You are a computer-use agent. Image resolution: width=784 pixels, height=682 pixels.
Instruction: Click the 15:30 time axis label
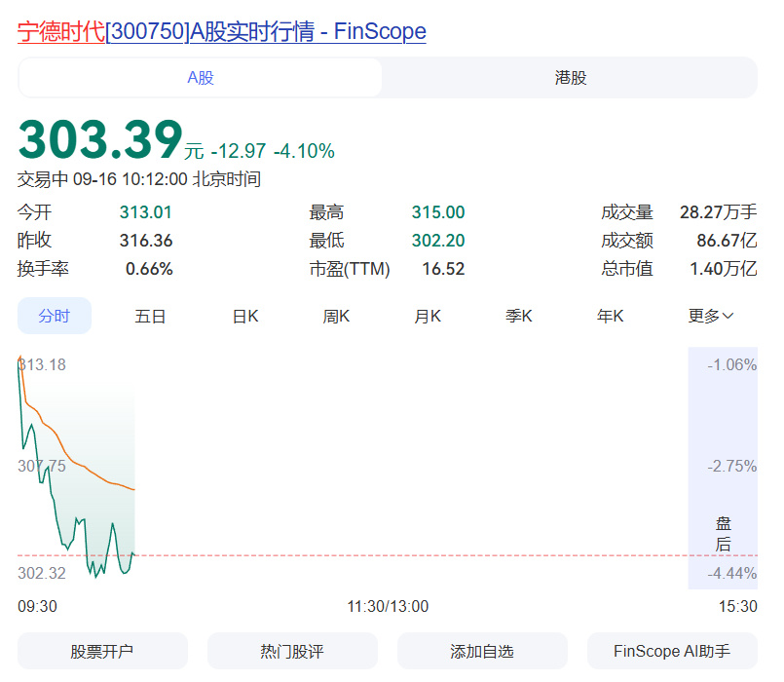[738, 606]
